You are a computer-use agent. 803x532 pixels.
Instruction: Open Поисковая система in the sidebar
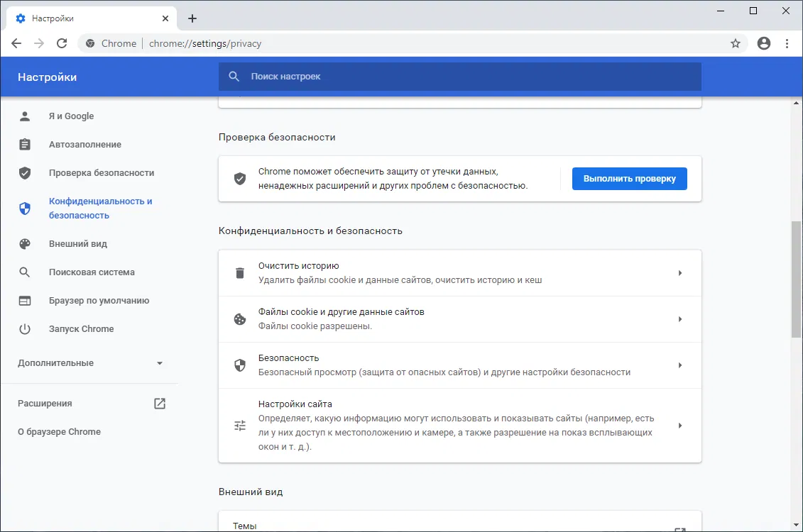click(92, 272)
